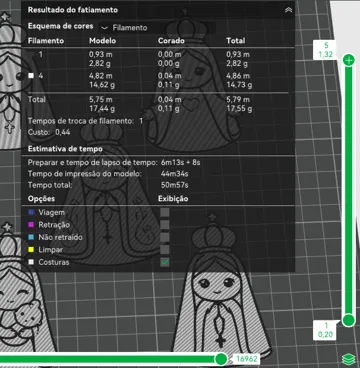This screenshot has width=360, height=368.
Task: Click the Estimativa de tempo heading
Action: coord(65,149)
